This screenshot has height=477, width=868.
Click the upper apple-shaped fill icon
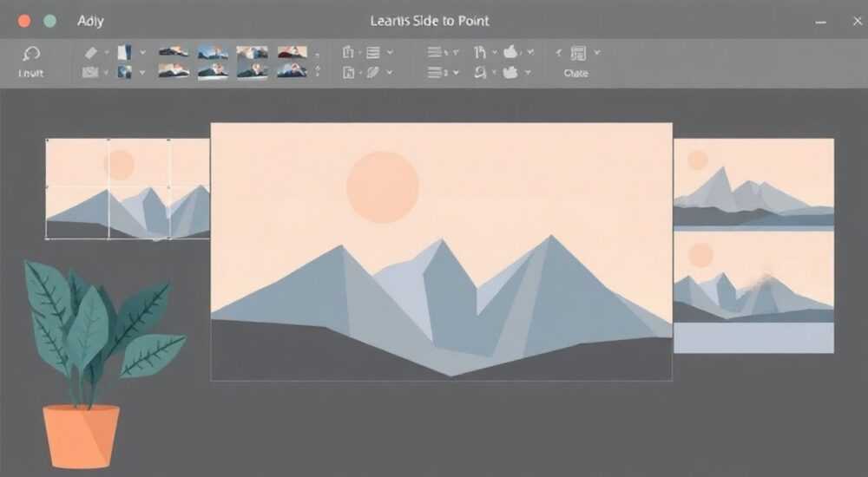pos(511,52)
